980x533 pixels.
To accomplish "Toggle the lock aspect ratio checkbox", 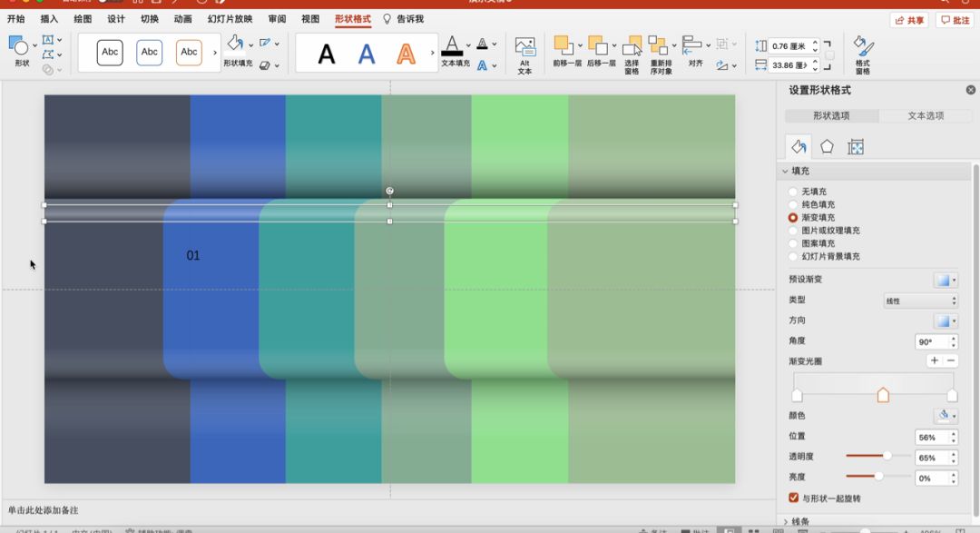I will [829, 55].
